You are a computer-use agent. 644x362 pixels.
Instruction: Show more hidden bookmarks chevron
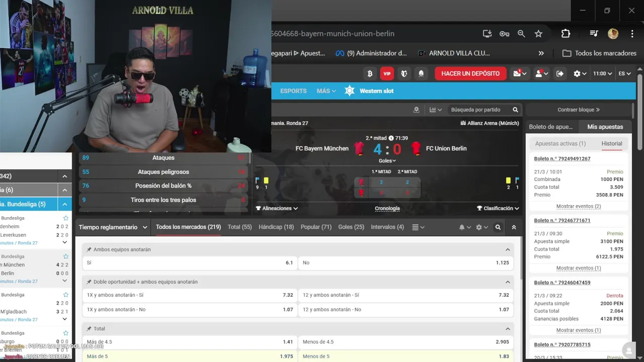(541, 53)
